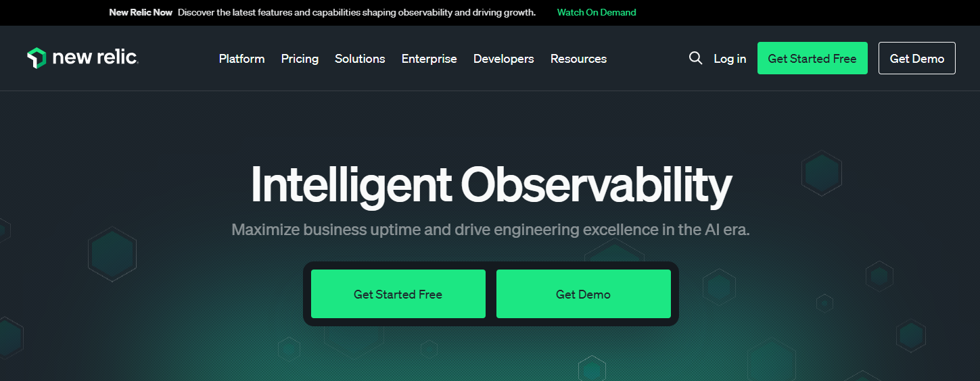Open the Platform navigation menu
This screenshot has width=980, height=381.
241,59
